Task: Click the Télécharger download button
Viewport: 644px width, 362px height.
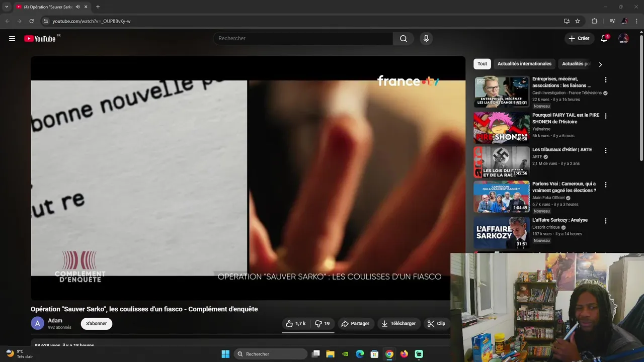Action: click(398, 324)
